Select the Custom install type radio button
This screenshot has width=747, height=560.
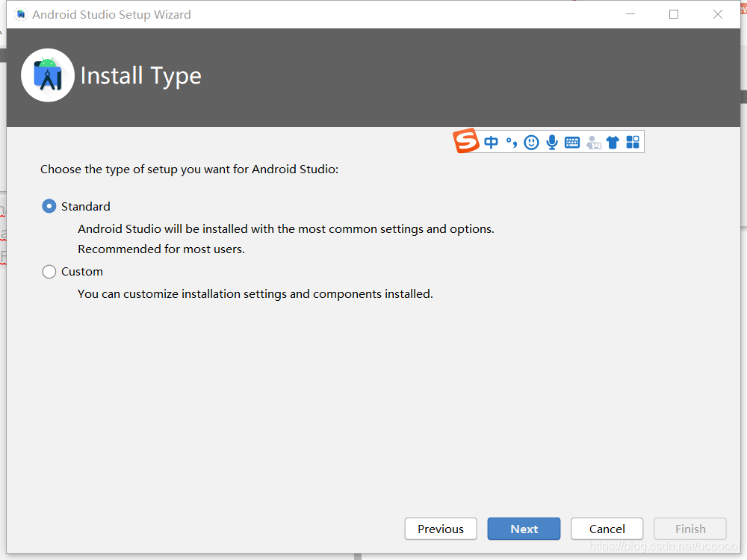(49, 272)
